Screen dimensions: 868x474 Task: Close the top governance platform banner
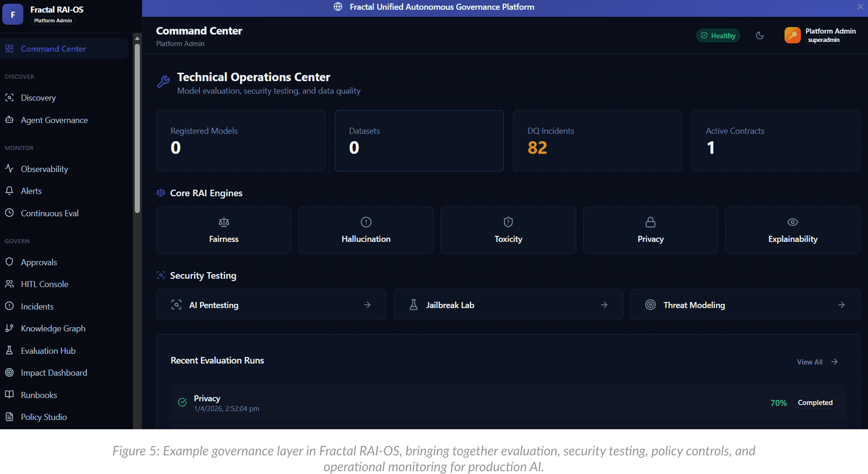tap(861, 7)
